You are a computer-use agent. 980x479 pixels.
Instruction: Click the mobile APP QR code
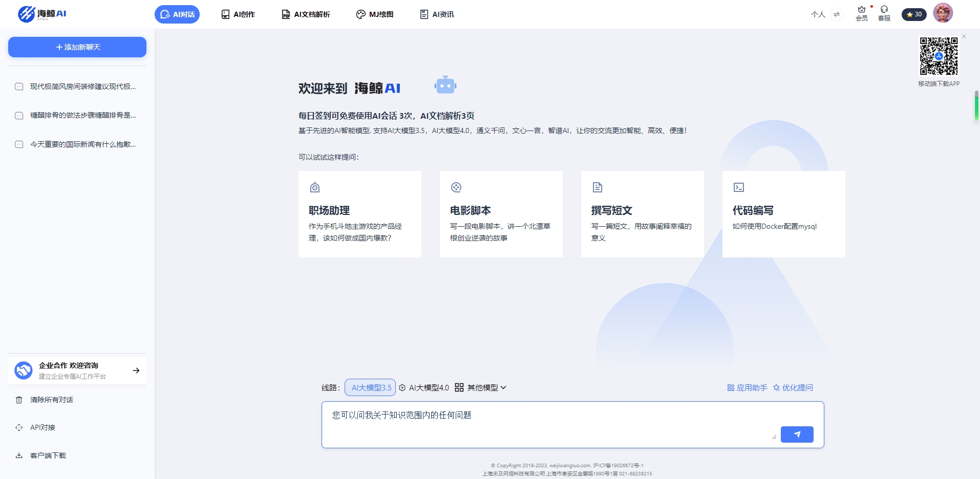[x=939, y=56]
